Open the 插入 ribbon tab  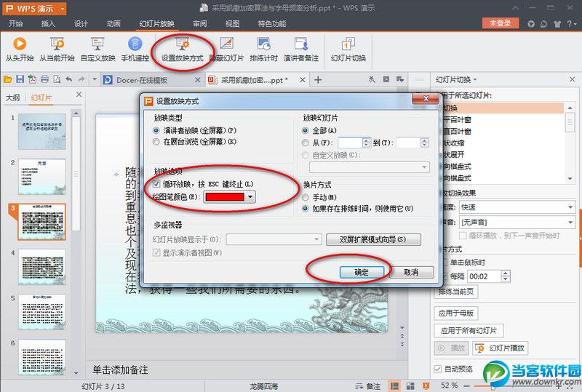[x=48, y=24]
